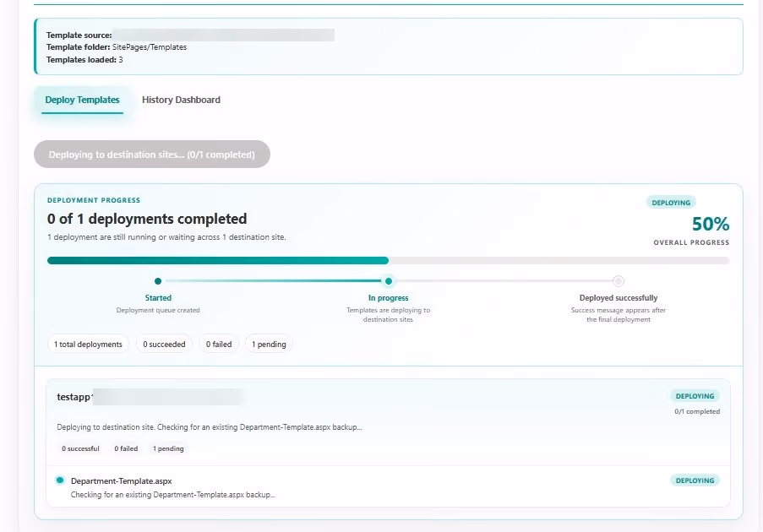Click the 0 successful chip
The width and height of the screenshot is (763, 532).
tap(80, 448)
